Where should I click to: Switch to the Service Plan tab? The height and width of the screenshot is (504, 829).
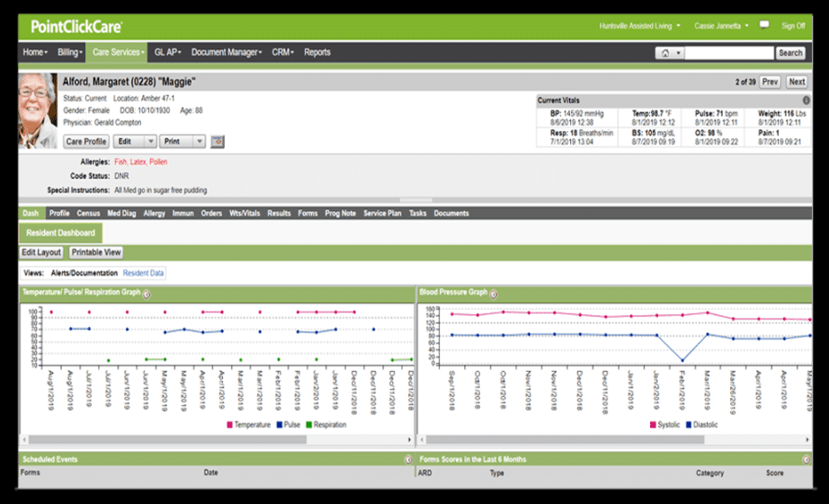coord(382,214)
